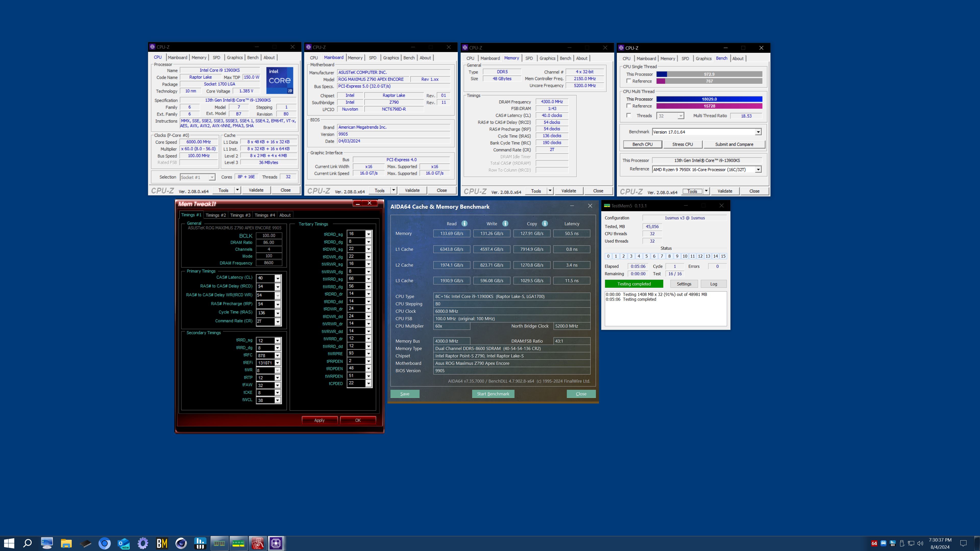Image resolution: width=980 pixels, height=551 pixels.
Task: Open the Windows Start menu
Action: click(9, 543)
